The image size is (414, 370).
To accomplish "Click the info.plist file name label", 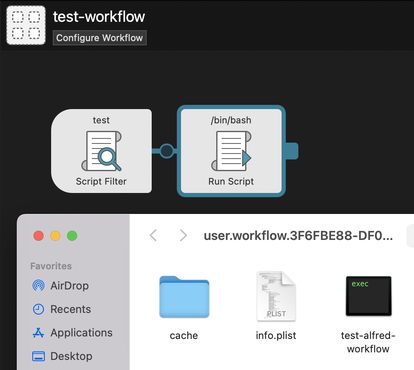I will point(276,335).
